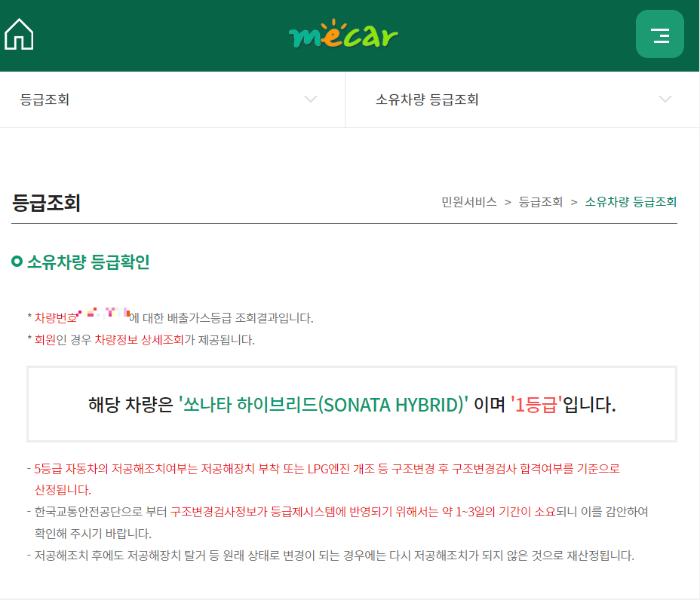Expand the 등급조회 dropdown
700x600 pixels.
(x=172, y=99)
